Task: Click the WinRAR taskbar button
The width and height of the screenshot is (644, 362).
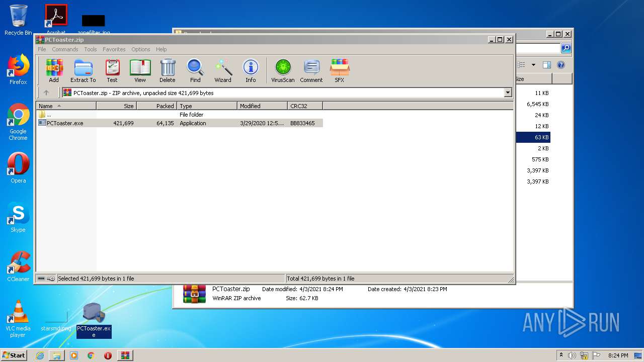Action: (125, 355)
